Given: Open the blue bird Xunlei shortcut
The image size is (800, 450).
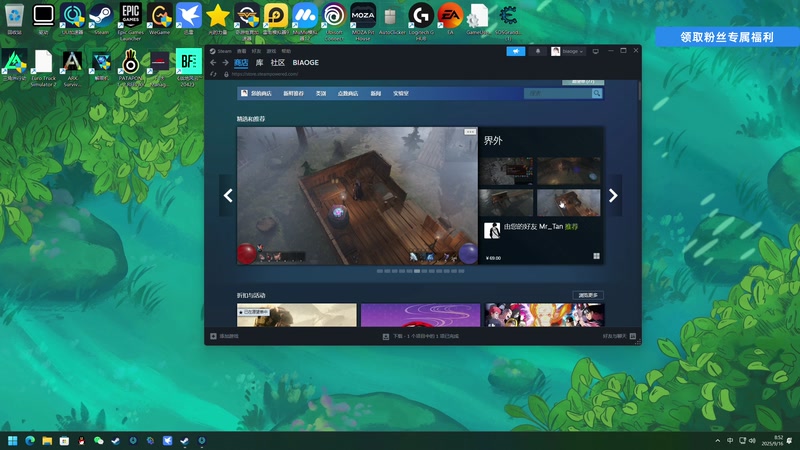Looking at the screenshot, I should [189, 18].
